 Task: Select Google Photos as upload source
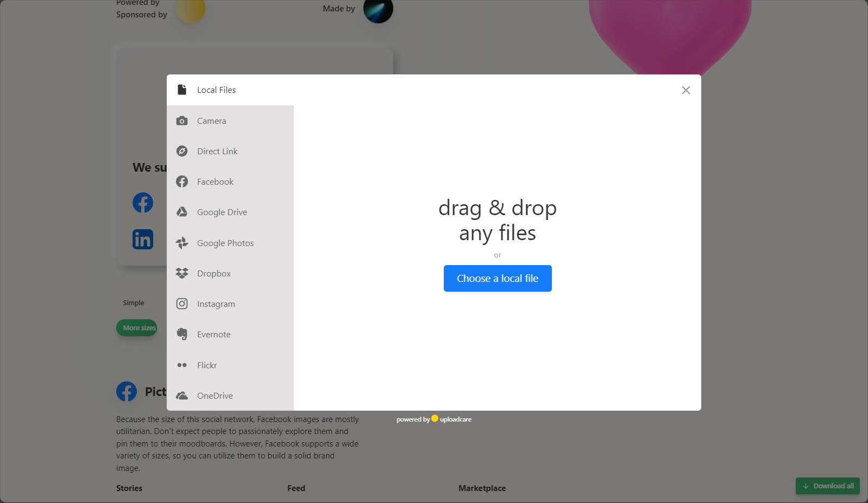(x=230, y=243)
